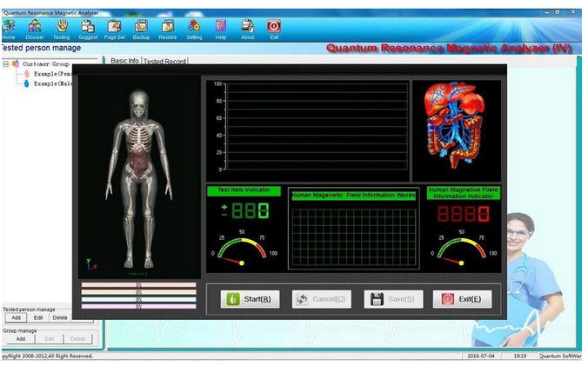Open the About toolbar icon
Image resolution: width=588 pixels, height=366 pixels.
248,30
